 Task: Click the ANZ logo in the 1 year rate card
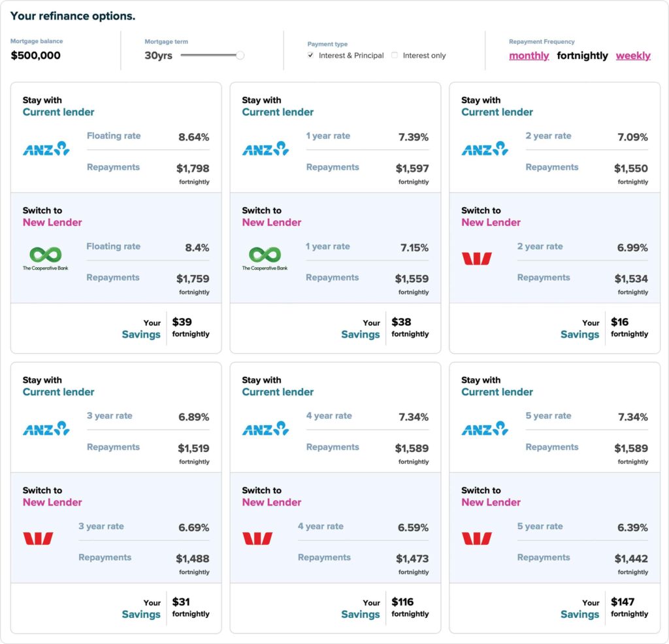click(x=265, y=149)
